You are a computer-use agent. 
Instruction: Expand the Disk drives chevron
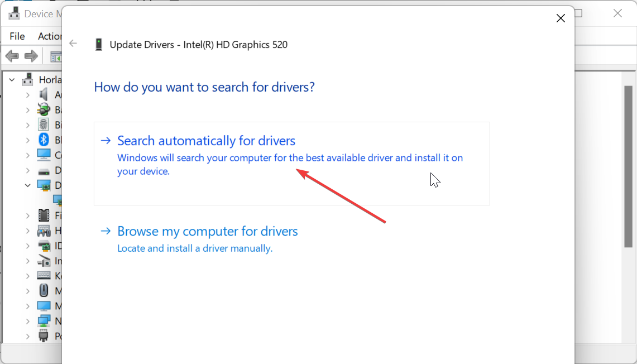(27, 170)
